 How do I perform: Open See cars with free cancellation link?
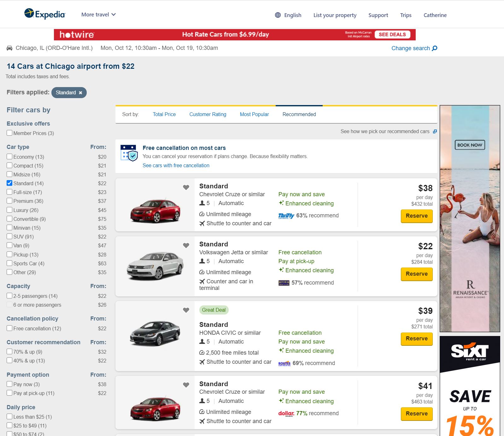(x=176, y=165)
